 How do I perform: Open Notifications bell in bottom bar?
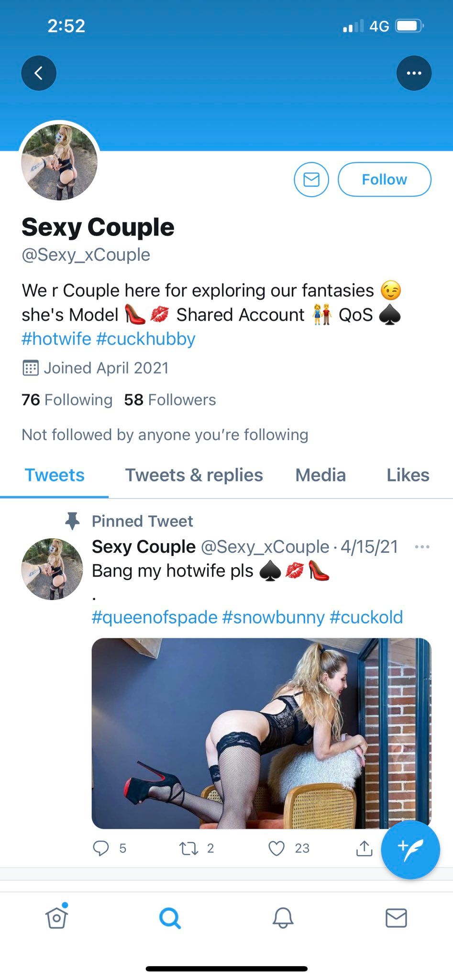(x=283, y=918)
